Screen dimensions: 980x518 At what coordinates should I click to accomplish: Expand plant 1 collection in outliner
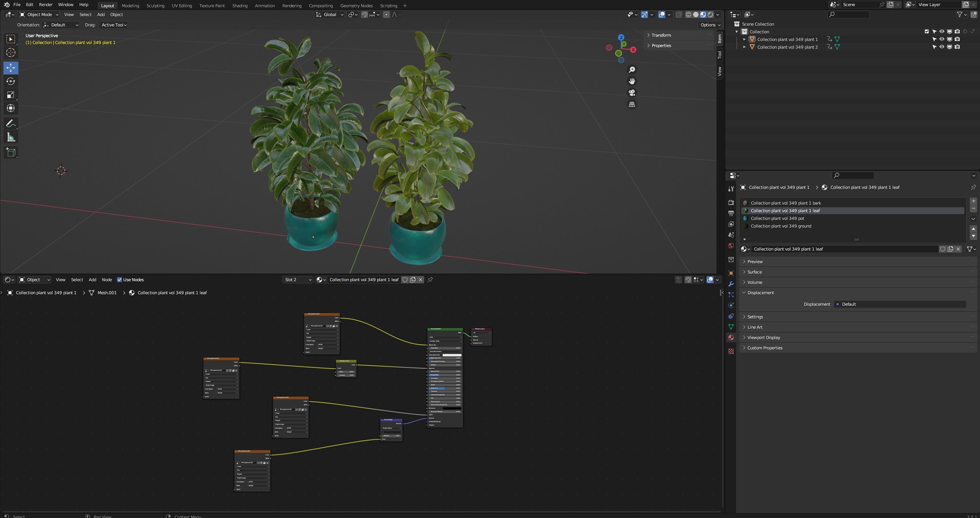(x=745, y=39)
